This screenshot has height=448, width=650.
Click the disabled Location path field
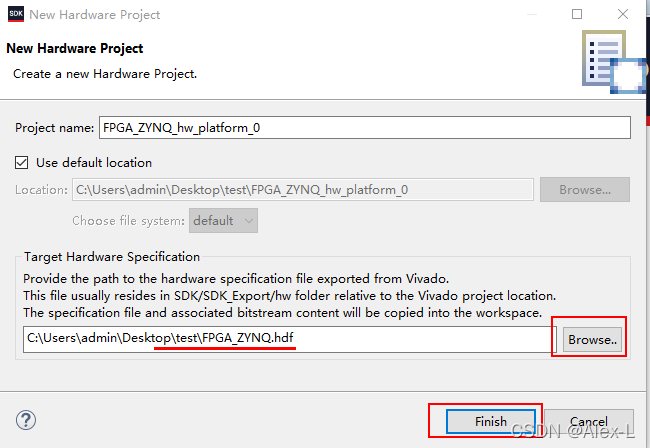(303, 190)
